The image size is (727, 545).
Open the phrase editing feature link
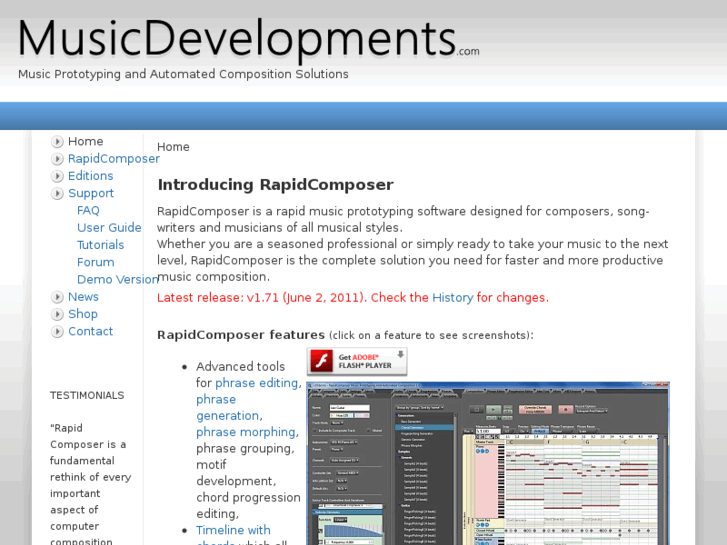[x=256, y=383]
